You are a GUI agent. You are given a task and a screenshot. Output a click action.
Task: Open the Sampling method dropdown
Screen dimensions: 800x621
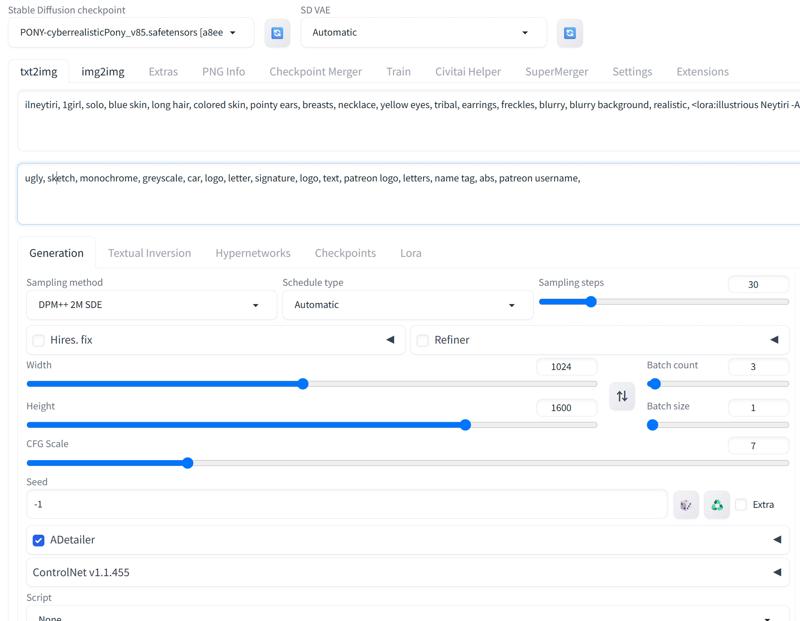pyautogui.click(x=151, y=305)
